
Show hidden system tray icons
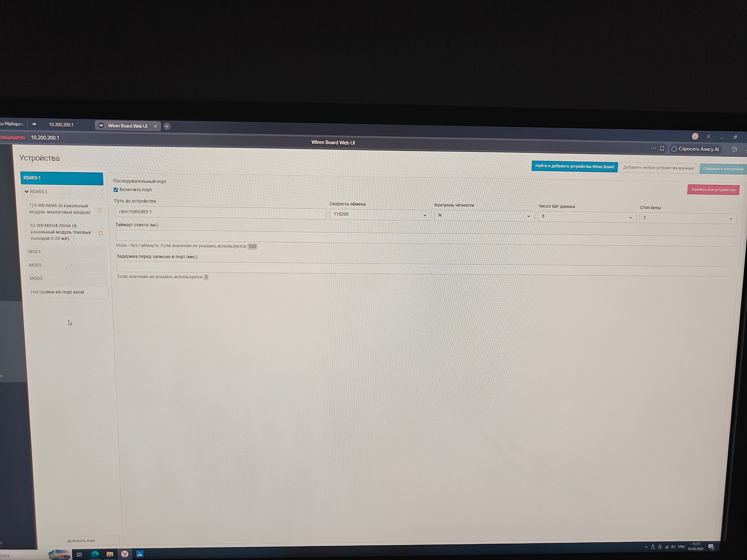click(646, 547)
